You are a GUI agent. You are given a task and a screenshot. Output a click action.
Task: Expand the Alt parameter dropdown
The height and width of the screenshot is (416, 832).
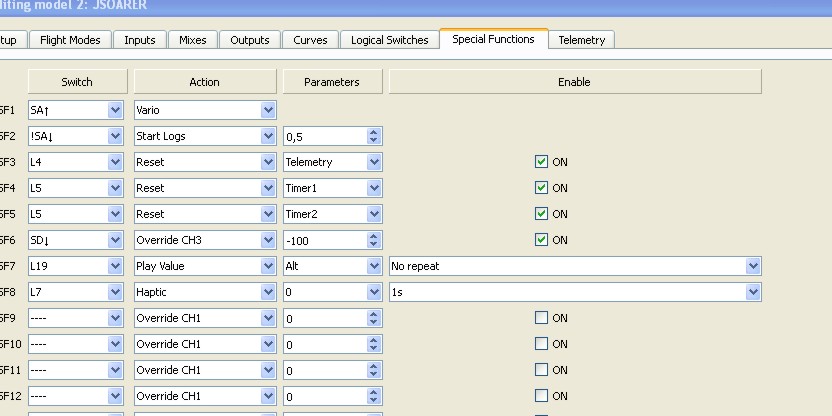coord(374,266)
